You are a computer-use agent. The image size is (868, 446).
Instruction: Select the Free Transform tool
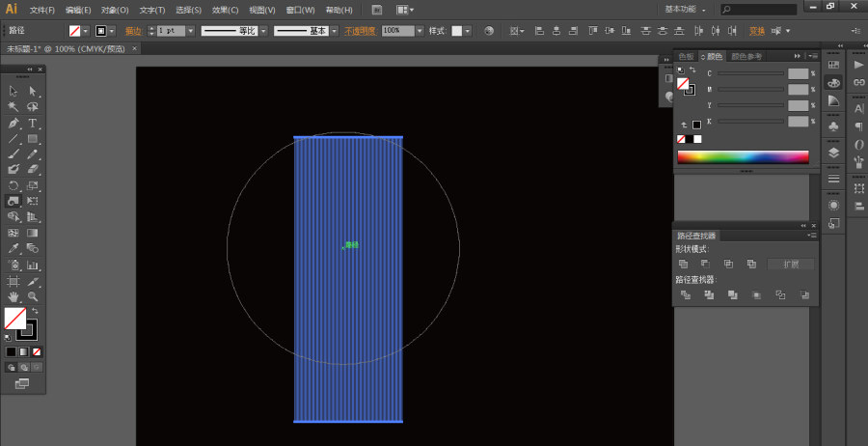click(x=32, y=201)
